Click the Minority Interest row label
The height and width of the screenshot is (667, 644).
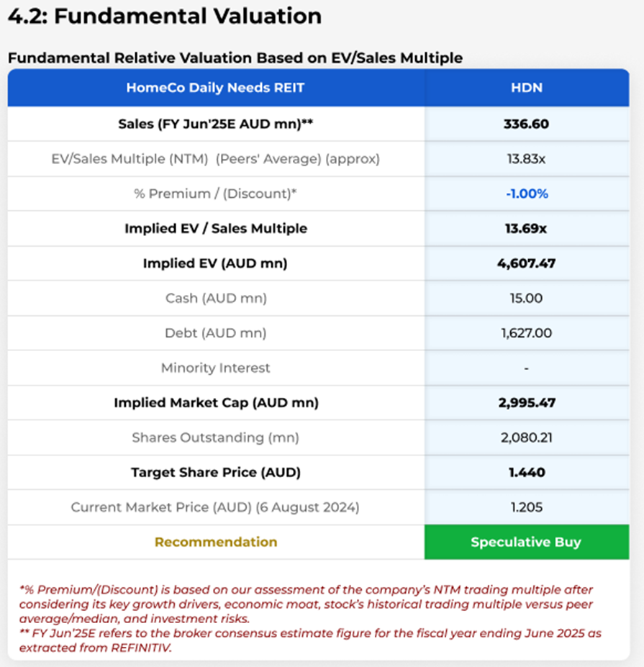(x=215, y=368)
